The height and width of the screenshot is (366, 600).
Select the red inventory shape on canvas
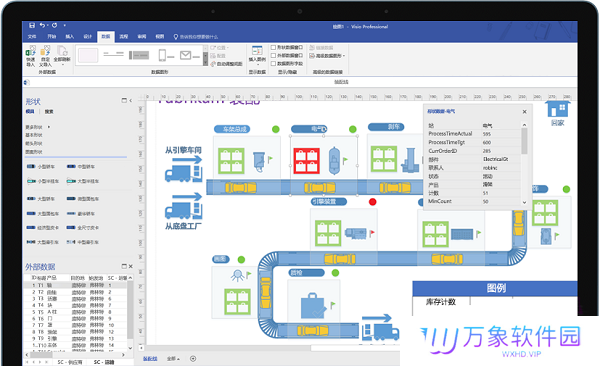307,161
